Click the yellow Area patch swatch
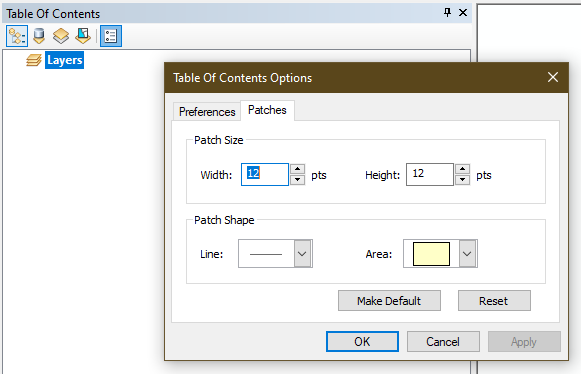The image size is (581, 374). click(x=431, y=254)
